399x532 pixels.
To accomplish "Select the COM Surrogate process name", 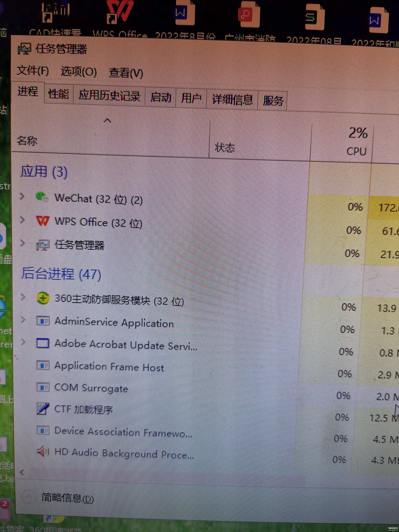I will (x=91, y=388).
